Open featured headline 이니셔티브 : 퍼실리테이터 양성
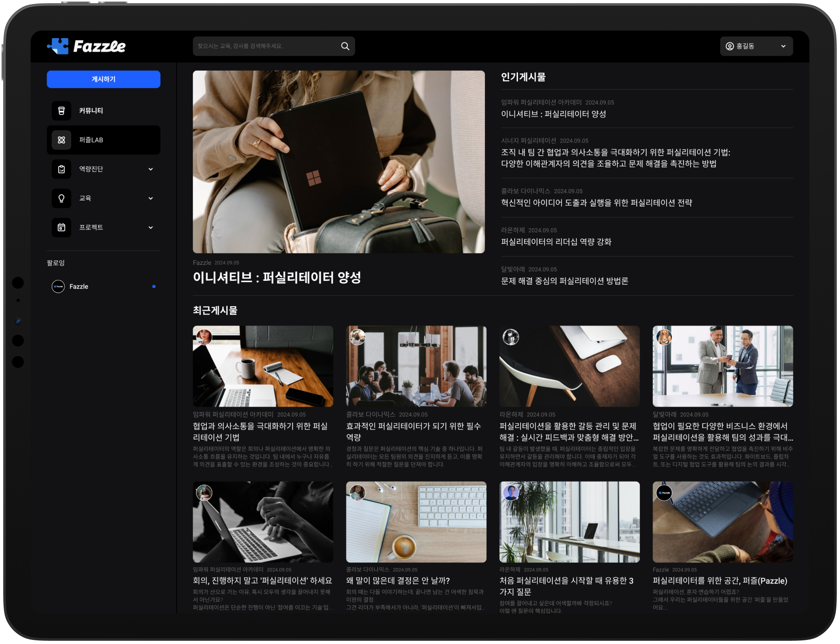This screenshot has height=644, width=840. 277,278
